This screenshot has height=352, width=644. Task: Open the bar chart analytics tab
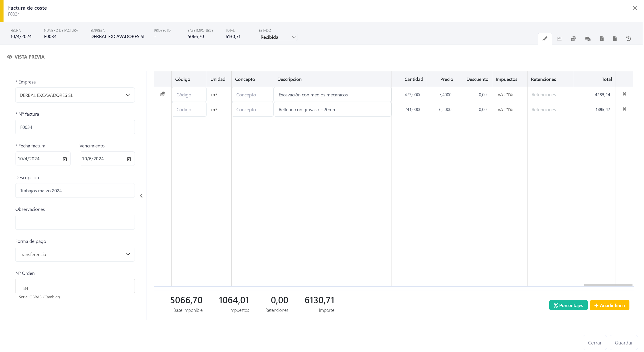click(x=559, y=39)
